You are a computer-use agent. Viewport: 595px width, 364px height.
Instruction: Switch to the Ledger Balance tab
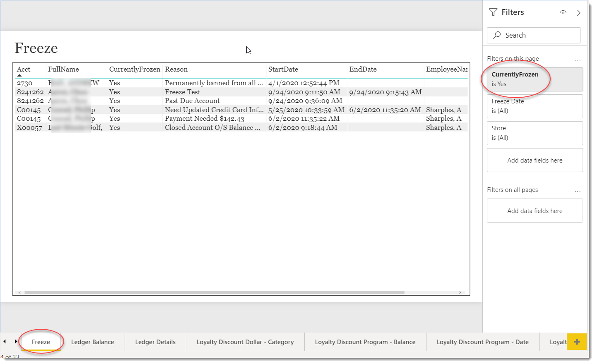(92, 342)
